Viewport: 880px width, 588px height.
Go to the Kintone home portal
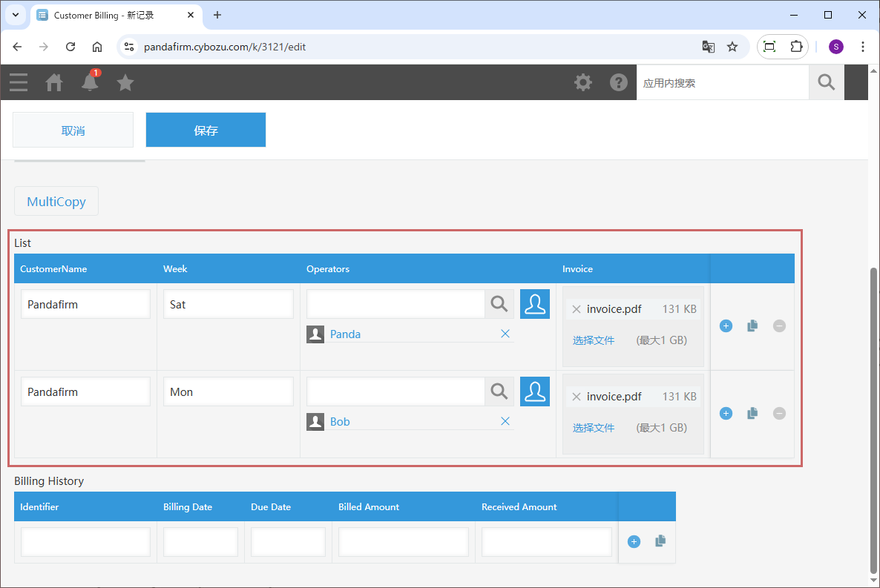[x=54, y=82]
